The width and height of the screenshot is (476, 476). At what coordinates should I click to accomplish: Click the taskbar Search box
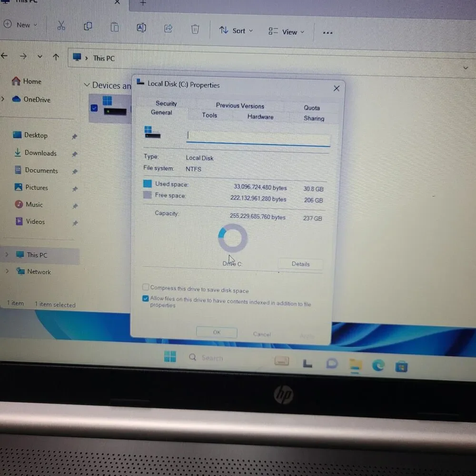pyautogui.click(x=207, y=357)
